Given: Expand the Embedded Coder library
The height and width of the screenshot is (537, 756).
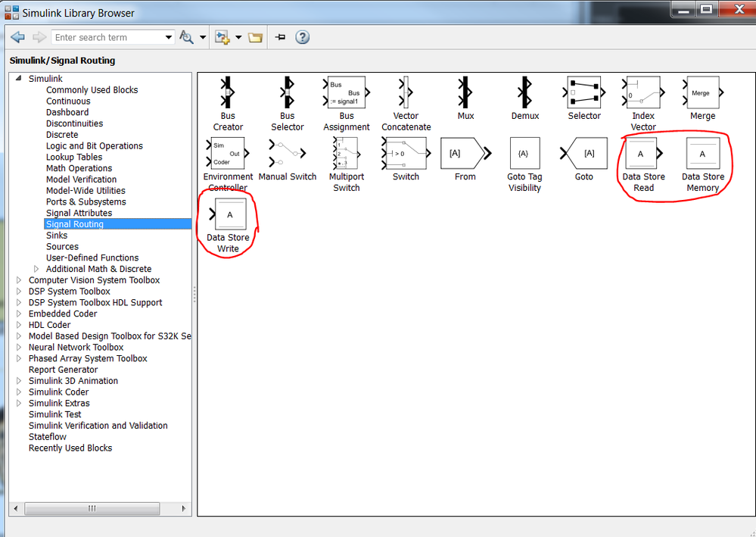Looking at the screenshot, I should point(19,314).
